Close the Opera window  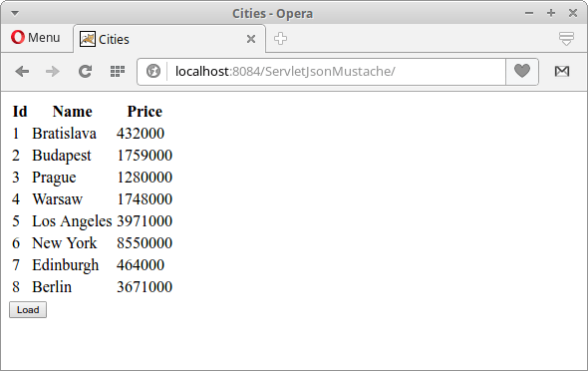click(x=573, y=13)
